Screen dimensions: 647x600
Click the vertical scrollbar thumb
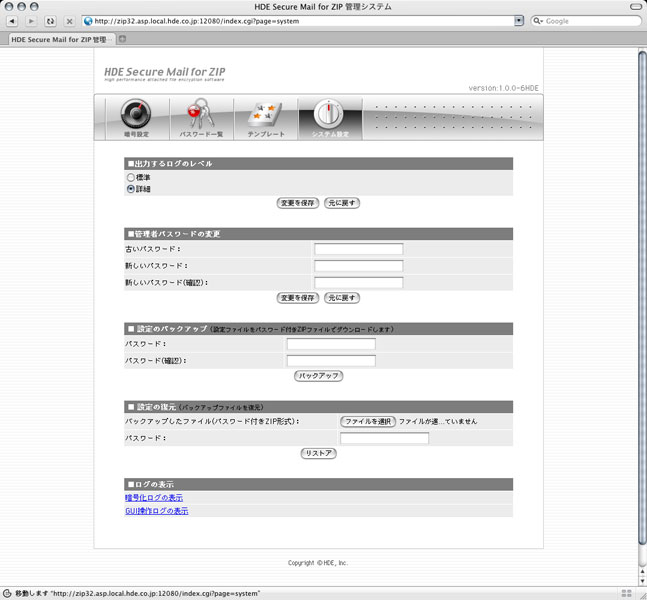[x=642, y=297]
